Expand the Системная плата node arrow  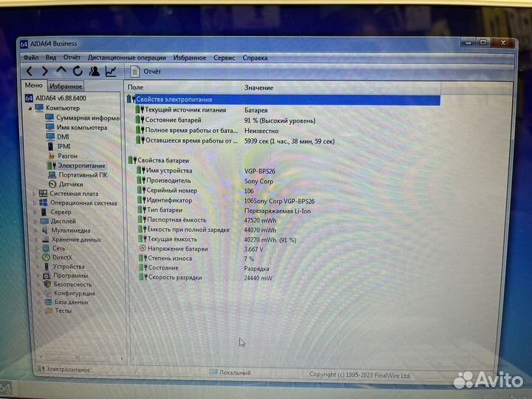pos(34,194)
